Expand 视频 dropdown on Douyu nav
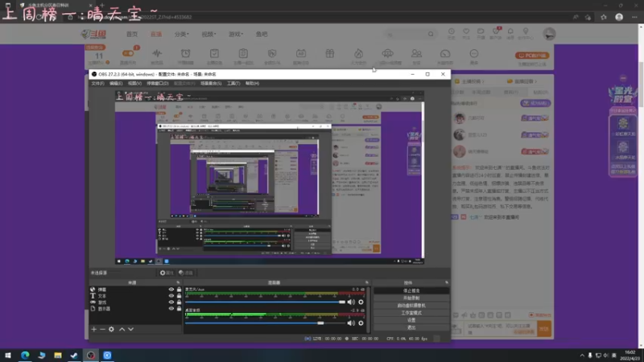Viewport: 644px width, 362px height. tap(208, 34)
